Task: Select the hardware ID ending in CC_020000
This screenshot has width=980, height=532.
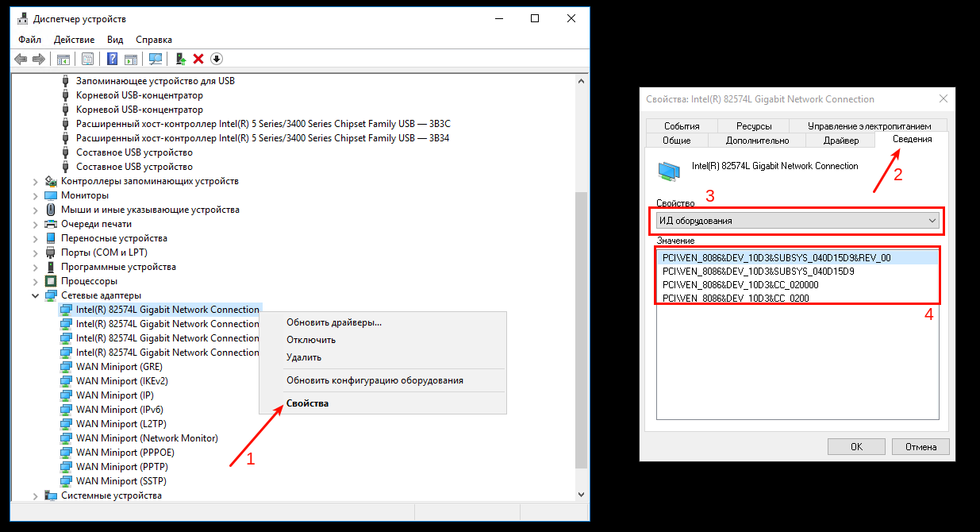Action: point(740,284)
